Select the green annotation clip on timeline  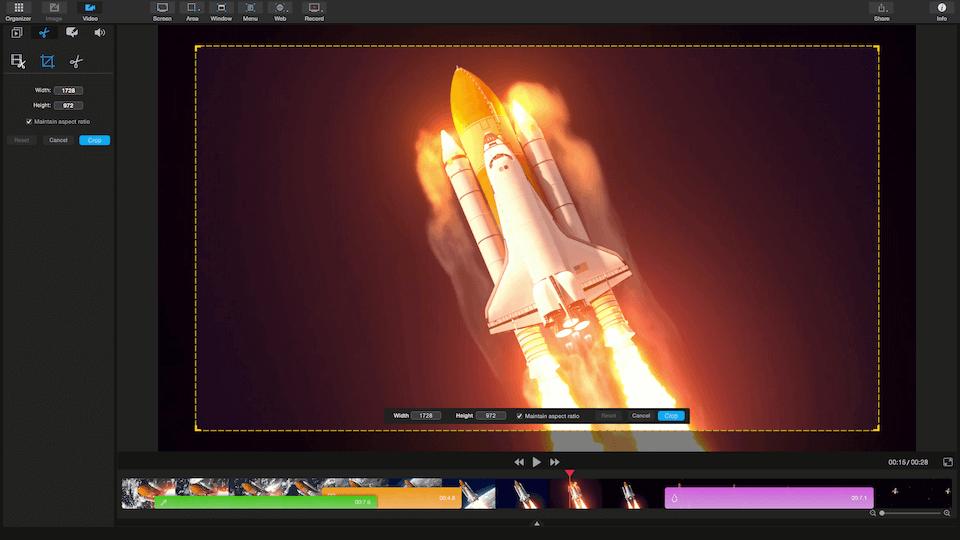click(265, 502)
